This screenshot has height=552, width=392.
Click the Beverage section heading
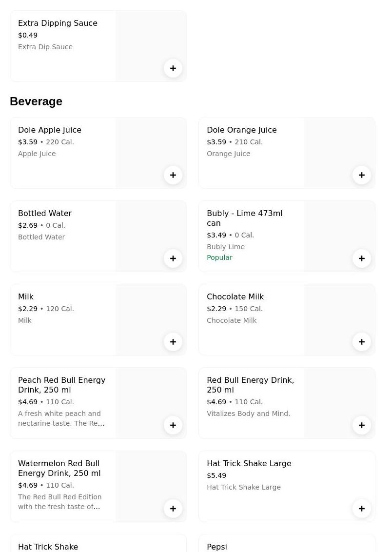click(x=36, y=101)
